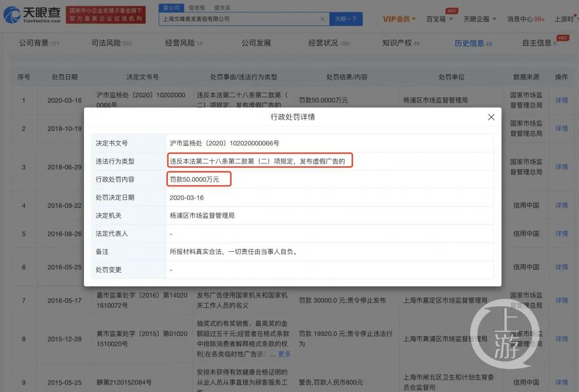The image size is (579, 392).
Task: Click 上海市嘉定区市场监督管理局 in row 7
Action: click(x=445, y=301)
